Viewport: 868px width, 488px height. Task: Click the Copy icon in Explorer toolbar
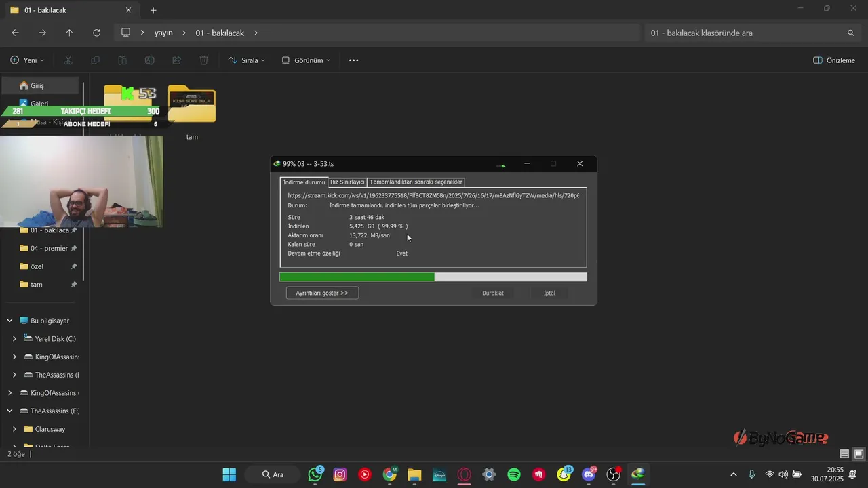click(x=95, y=60)
